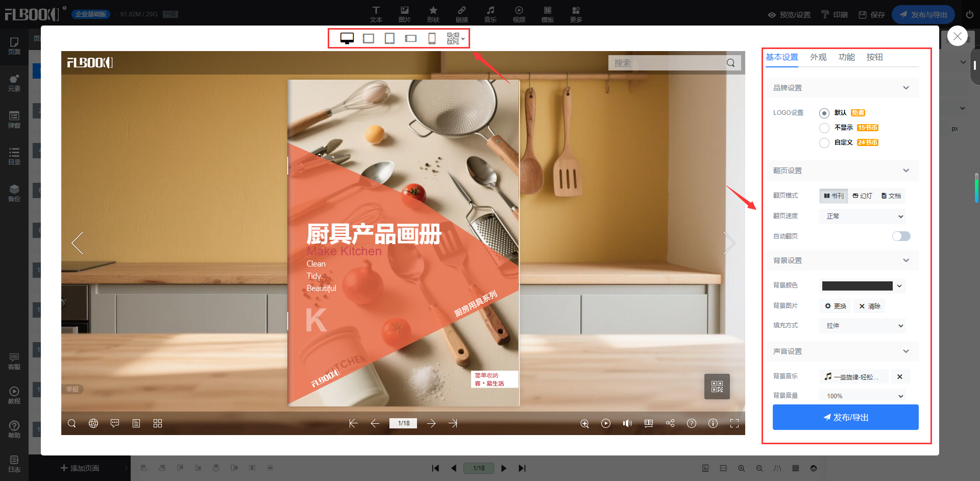The height and width of the screenshot is (481, 980).
Task: Jump to last page arrow icon
Action: 453,423
